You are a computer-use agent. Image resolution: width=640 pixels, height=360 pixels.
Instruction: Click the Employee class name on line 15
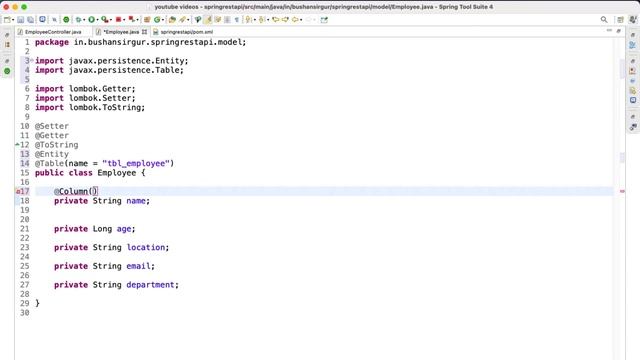116,173
